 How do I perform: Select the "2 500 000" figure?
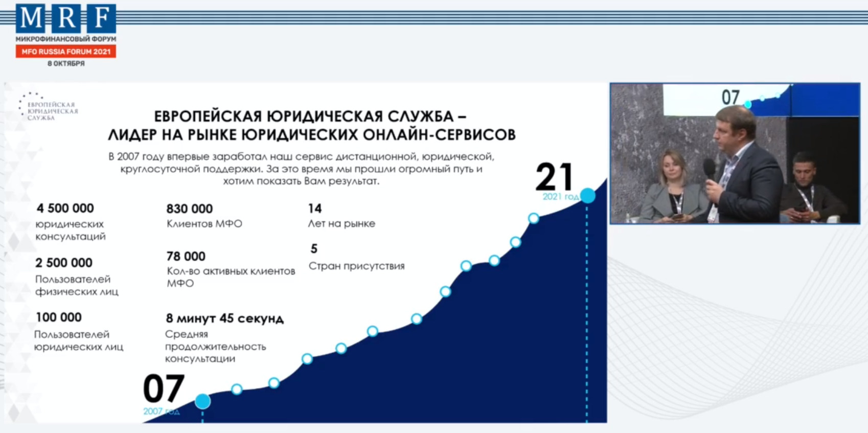tap(64, 263)
